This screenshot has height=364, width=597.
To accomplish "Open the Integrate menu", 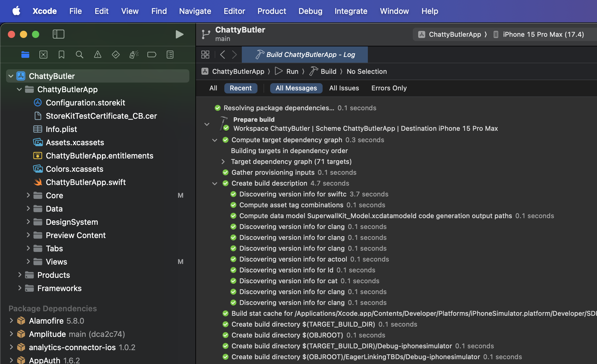I will 351,11.
